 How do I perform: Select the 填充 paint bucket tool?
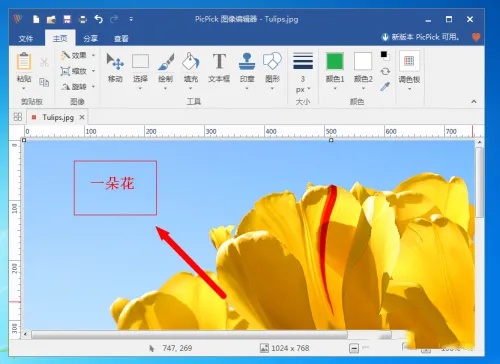coord(191,67)
